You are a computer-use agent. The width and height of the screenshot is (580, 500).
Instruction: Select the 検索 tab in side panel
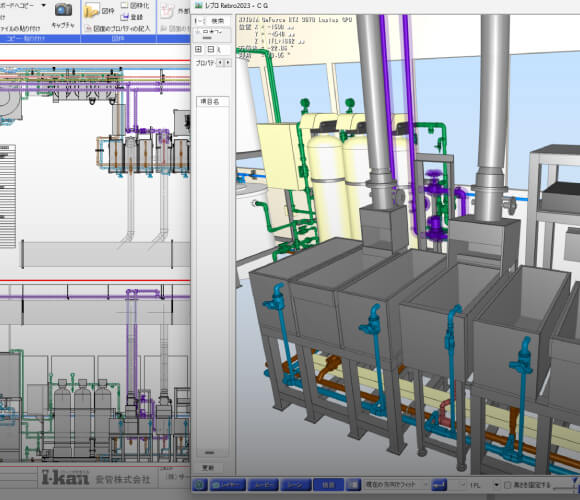click(218, 21)
